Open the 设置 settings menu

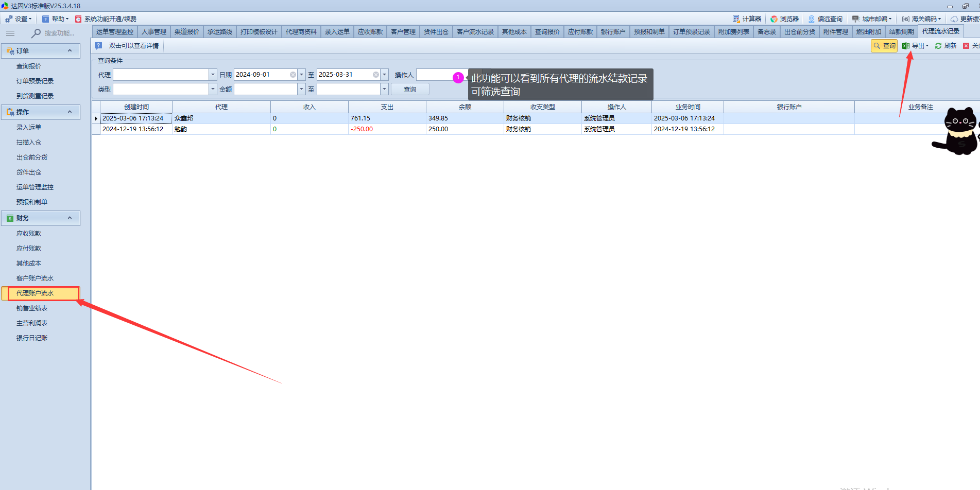point(19,19)
